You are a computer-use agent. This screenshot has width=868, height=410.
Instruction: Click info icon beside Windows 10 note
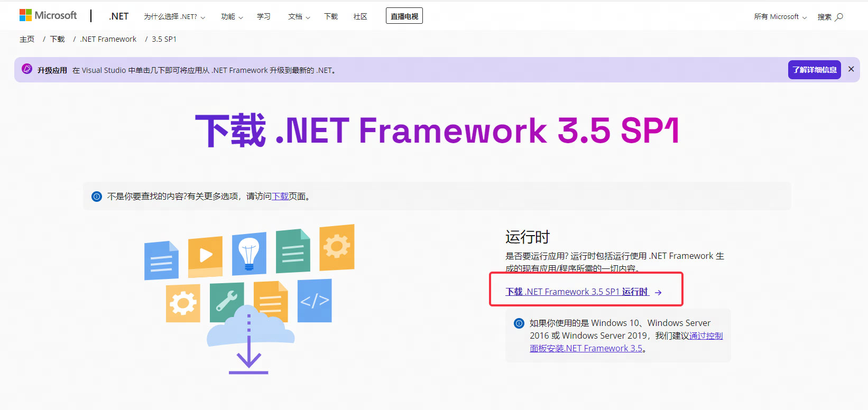pyautogui.click(x=519, y=323)
